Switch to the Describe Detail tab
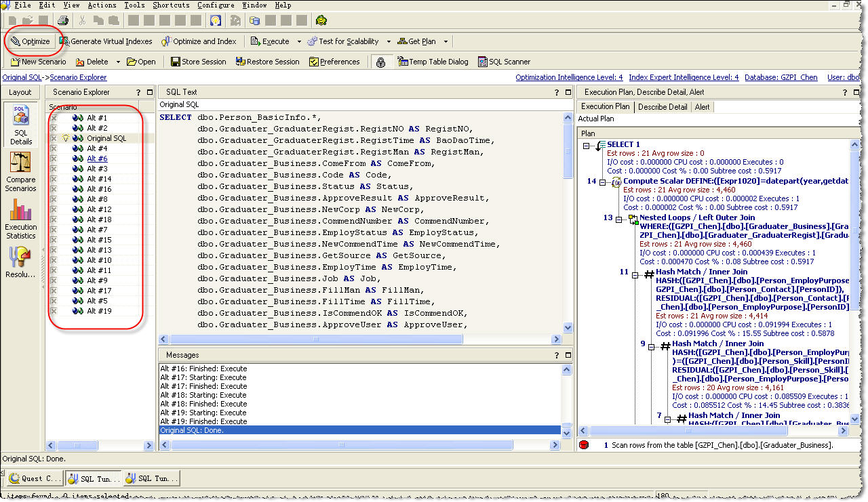868x502 pixels. (662, 106)
